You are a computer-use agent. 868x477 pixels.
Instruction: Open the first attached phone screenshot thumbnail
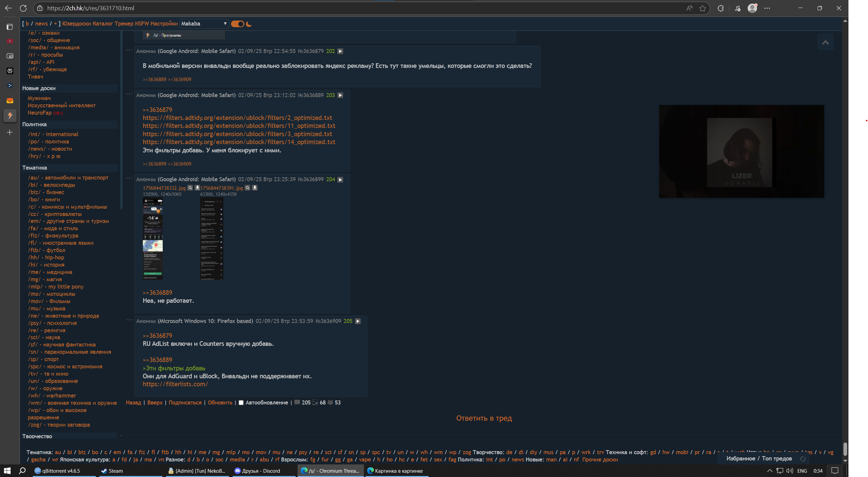[x=153, y=238]
